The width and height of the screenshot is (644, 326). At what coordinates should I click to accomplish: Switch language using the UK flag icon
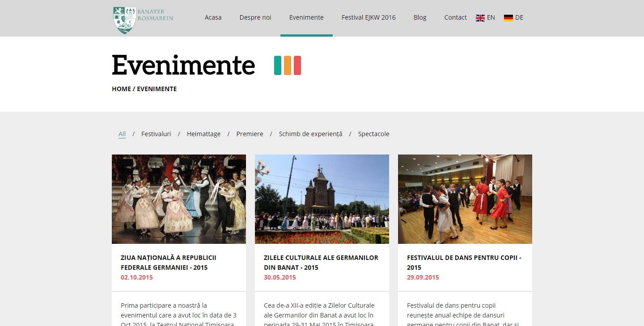pos(480,18)
